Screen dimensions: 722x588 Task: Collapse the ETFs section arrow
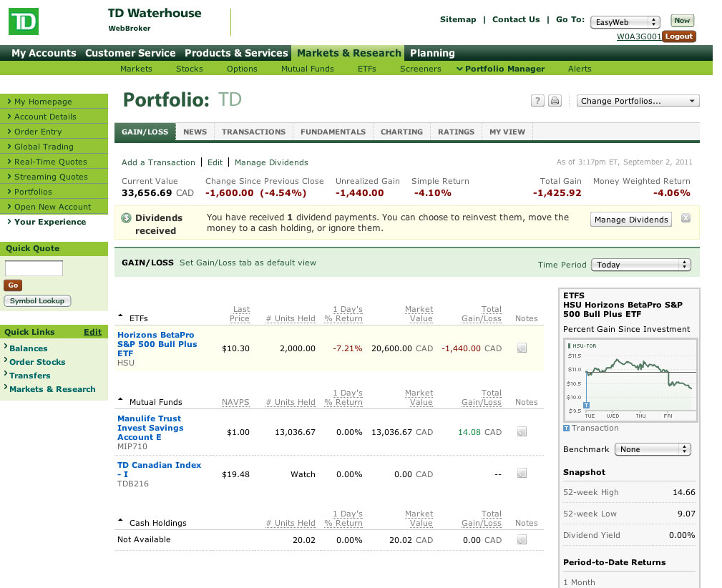pos(120,318)
